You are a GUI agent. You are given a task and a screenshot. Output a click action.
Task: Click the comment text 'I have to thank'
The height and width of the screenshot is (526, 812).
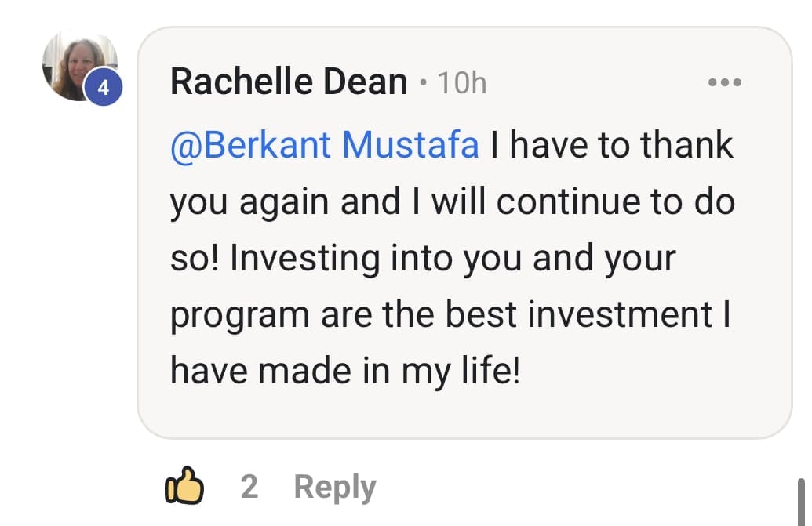pyautogui.click(x=612, y=146)
